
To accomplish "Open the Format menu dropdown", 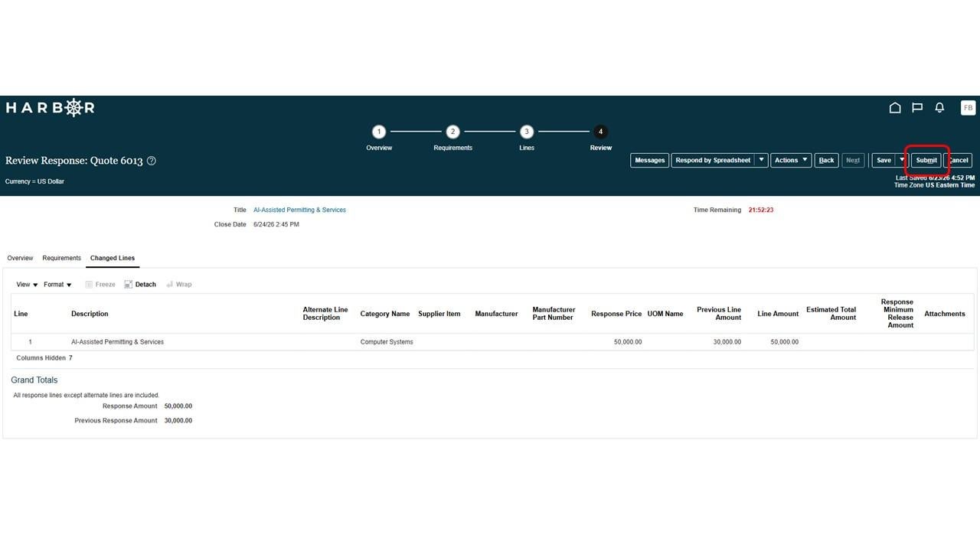I will [x=57, y=285].
